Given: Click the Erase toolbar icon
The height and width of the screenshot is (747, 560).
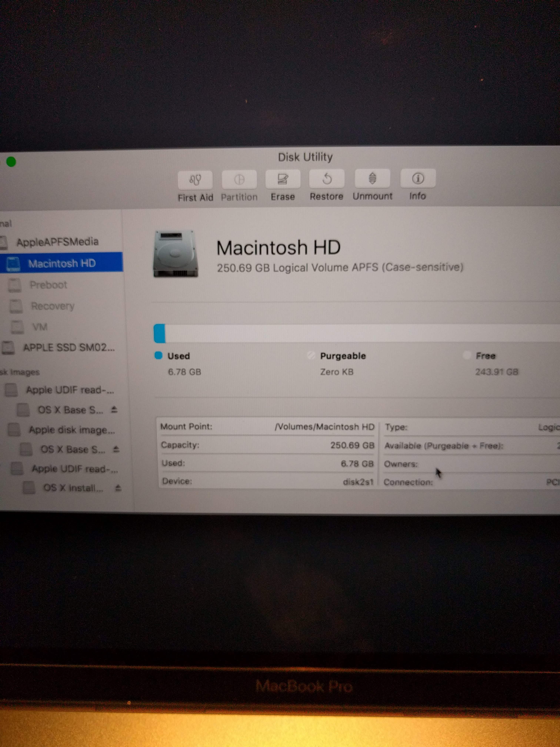Looking at the screenshot, I should coord(283,179).
